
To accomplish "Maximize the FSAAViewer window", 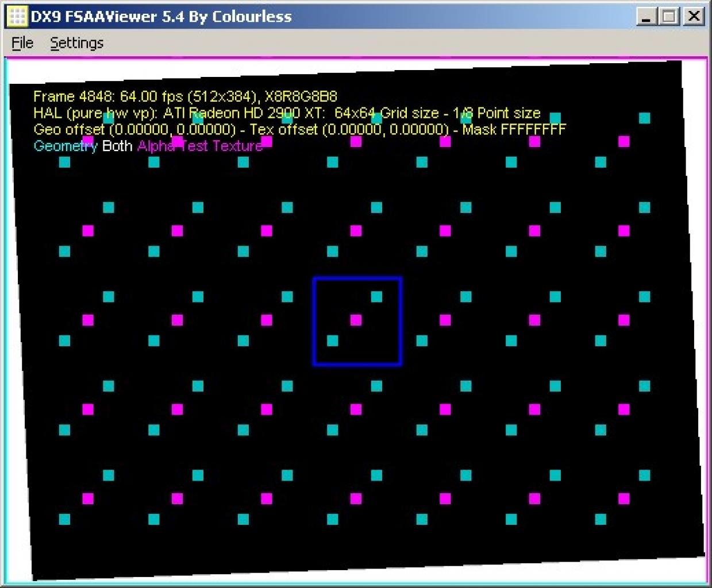I will pos(669,16).
